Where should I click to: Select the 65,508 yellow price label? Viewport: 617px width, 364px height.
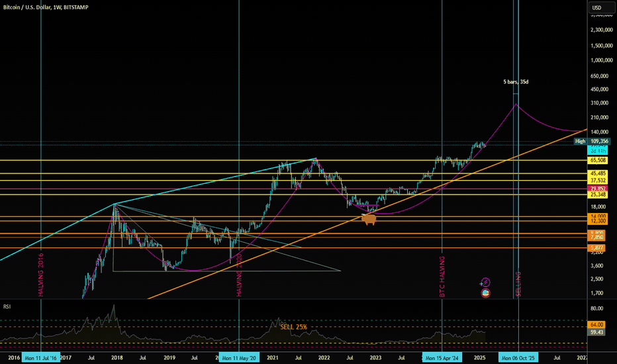pyautogui.click(x=598, y=160)
